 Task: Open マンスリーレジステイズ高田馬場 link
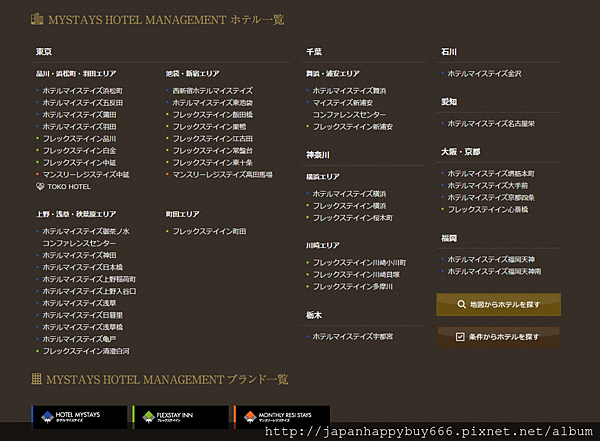tap(222, 175)
